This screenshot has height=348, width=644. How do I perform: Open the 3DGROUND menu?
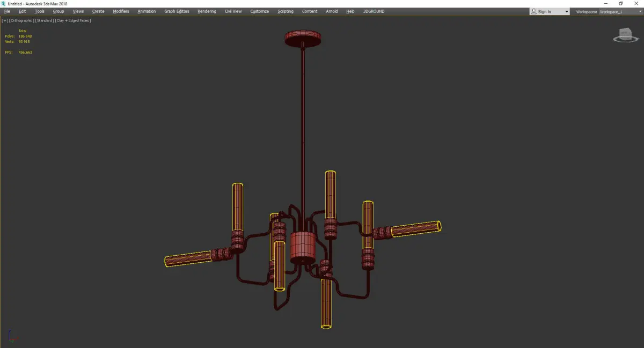pyautogui.click(x=374, y=11)
